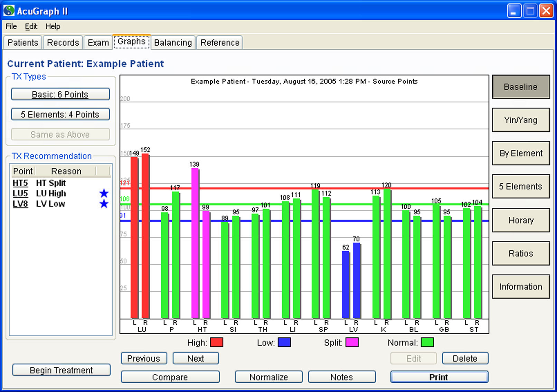Click the Compare button

click(170, 377)
